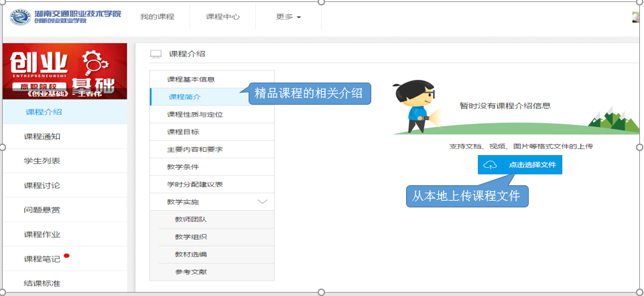Open the 更多 dropdown menu
The image size is (644, 296).
288,16
